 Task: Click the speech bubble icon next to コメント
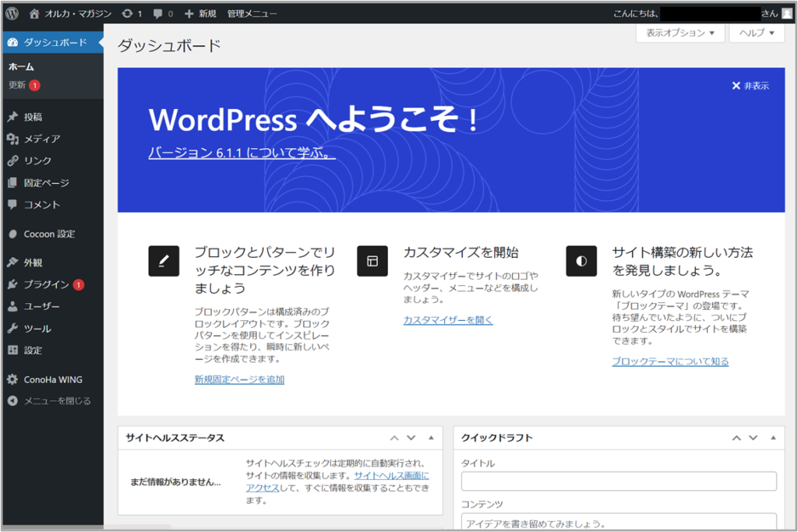click(x=12, y=204)
